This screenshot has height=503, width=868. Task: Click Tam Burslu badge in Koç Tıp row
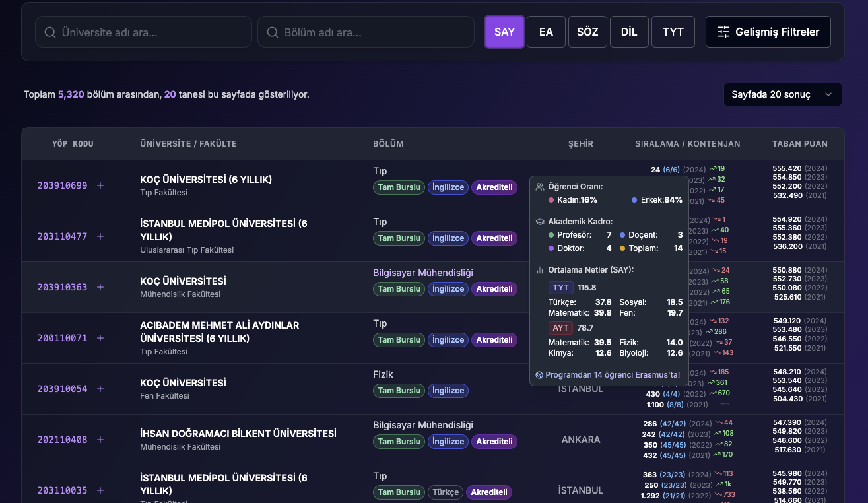399,187
